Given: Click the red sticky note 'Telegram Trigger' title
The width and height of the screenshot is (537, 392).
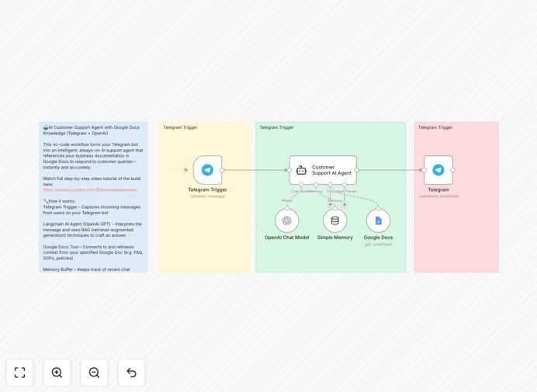Looking at the screenshot, I should coord(435,127).
